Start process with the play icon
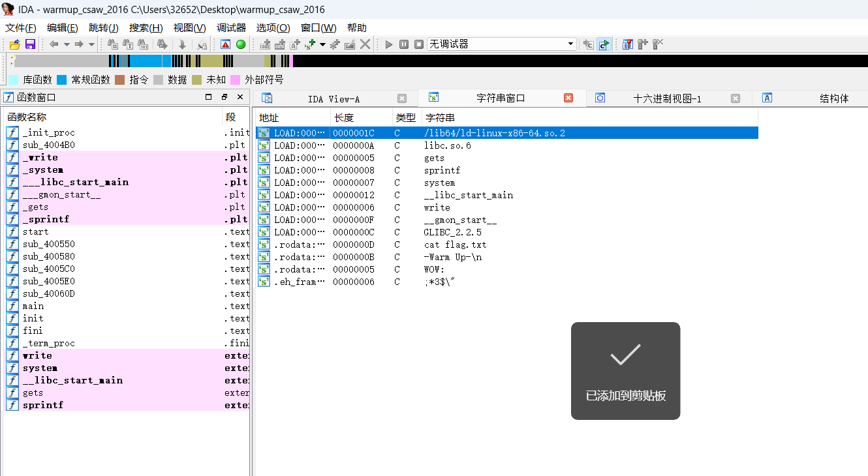This screenshot has width=868, height=476. point(389,44)
